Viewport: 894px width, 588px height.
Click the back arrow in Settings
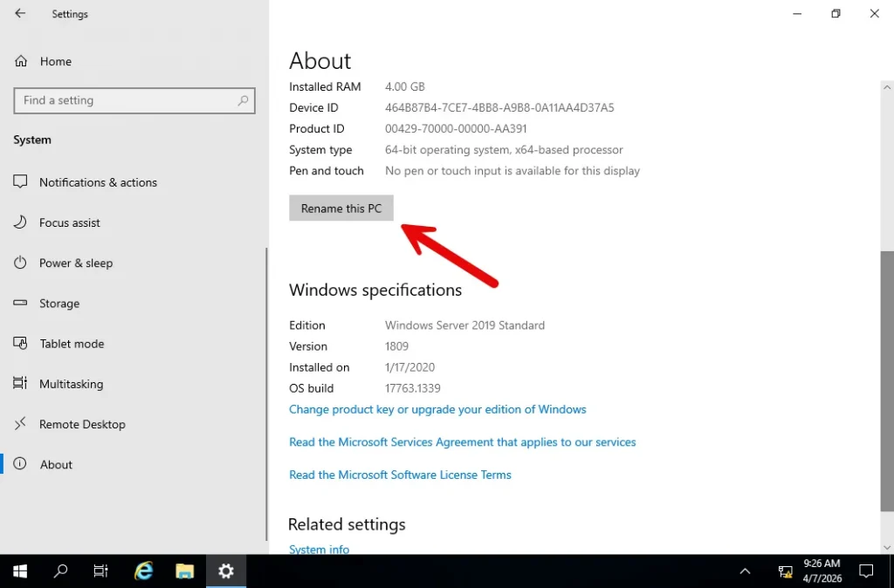20,14
